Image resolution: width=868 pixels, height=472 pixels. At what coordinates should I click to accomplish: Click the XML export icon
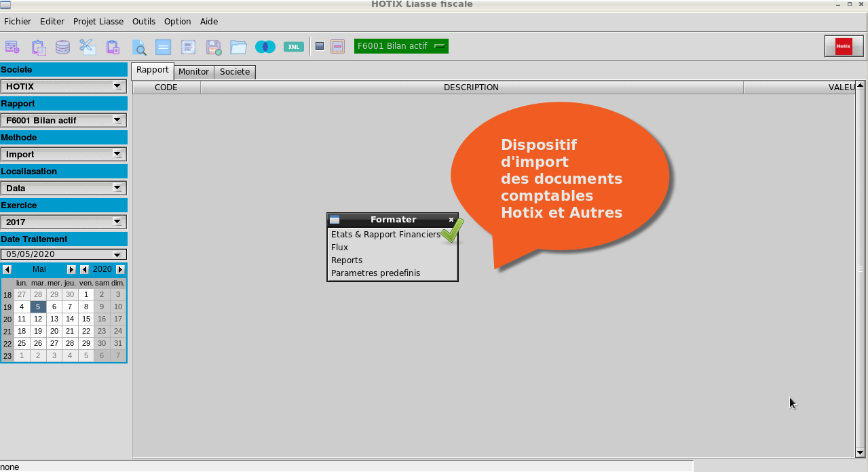point(294,46)
